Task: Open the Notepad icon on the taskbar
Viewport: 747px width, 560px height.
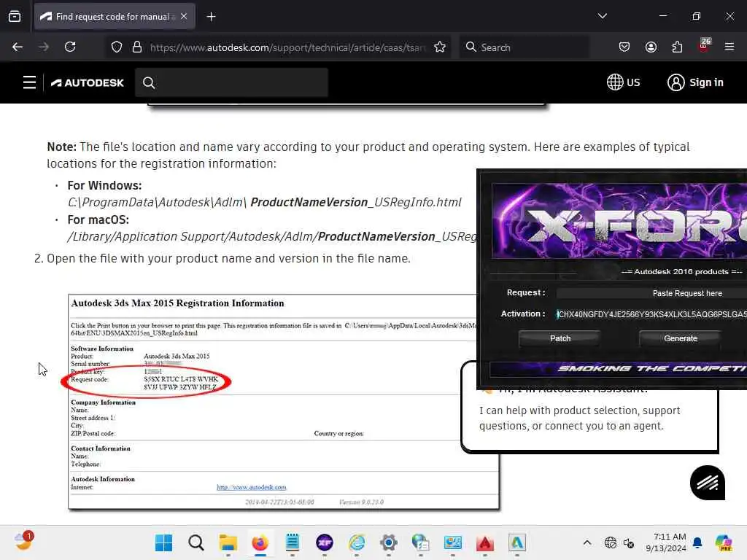Action: pyautogui.click(x=292, y=542)
